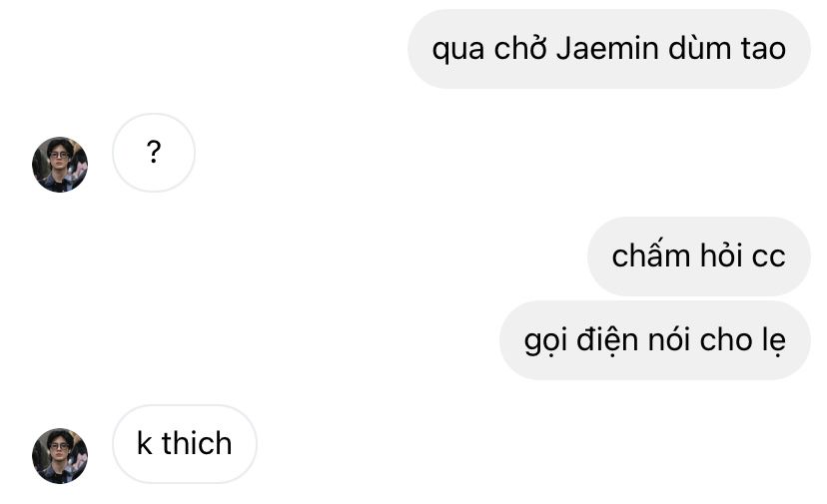Click the "k thich" message bubble
827x504 pixels.
[185, 444]
